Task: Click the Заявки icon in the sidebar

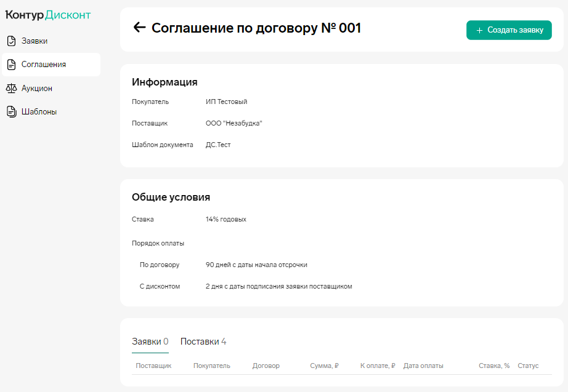Action: coord(11,41)
